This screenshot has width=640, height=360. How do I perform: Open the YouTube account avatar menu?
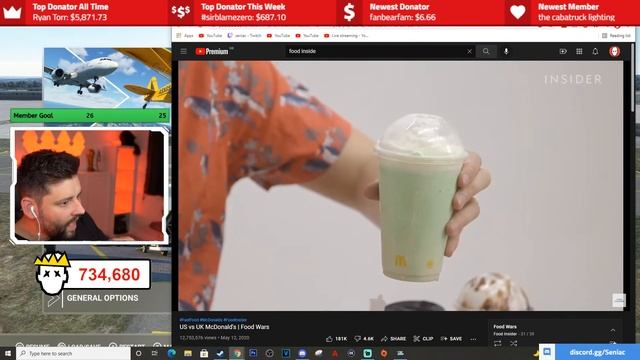[615, 51]
